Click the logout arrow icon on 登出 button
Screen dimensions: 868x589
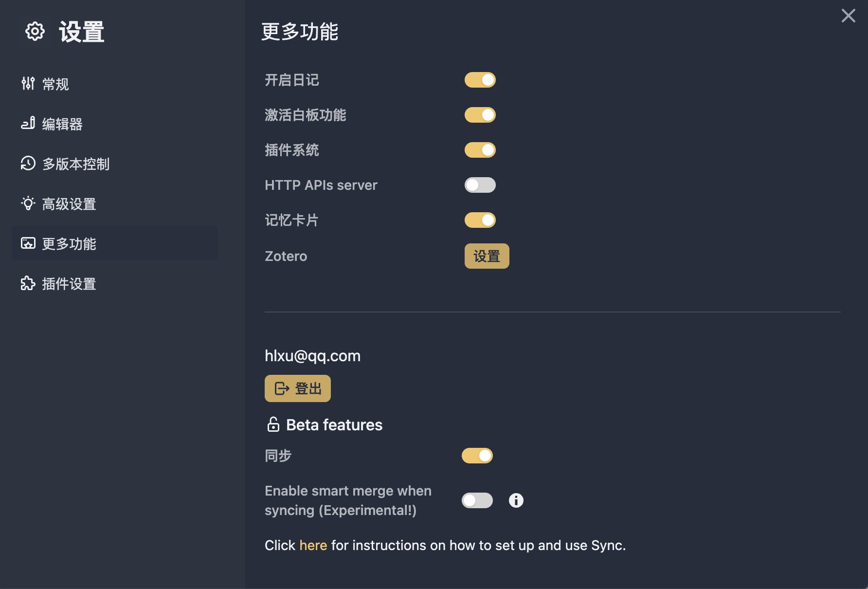tap(280, 388)
